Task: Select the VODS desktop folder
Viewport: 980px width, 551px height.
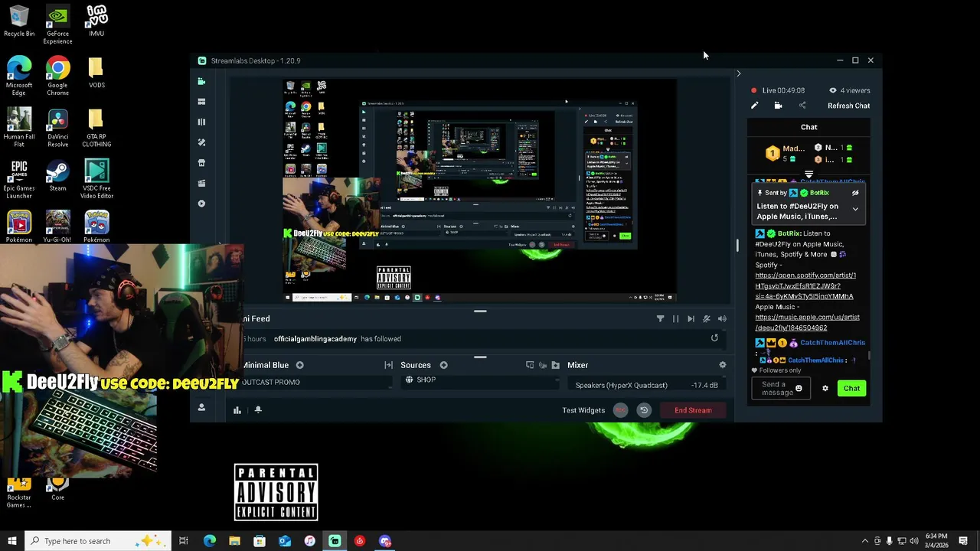Action: (96, 73)
